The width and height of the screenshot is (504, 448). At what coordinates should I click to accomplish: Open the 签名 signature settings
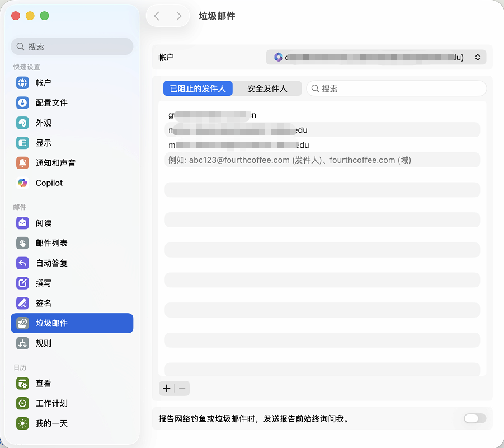44,304
